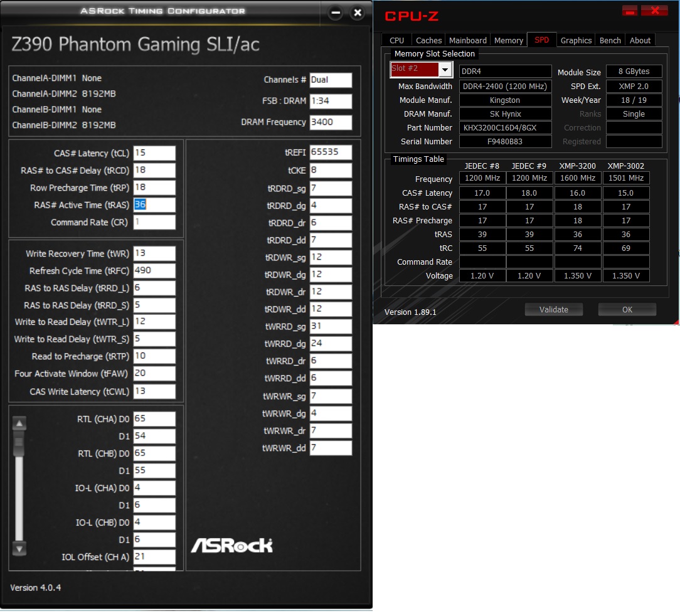Click the CAS# Latency (tCL) field
Viewport: 680px width, 616px height.
(x=154, y=153)
